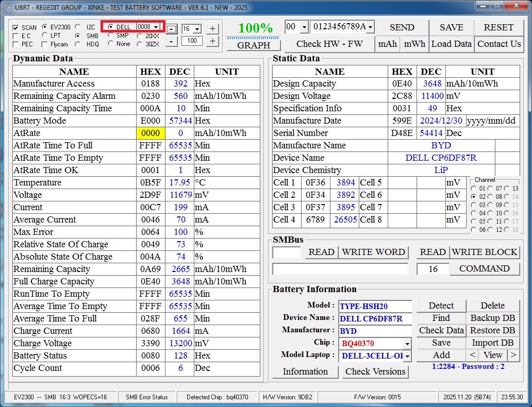The height and width of the screenshot is (407, 532).
Task: Choose channel 01 radio button
Action: pos(474,189)
